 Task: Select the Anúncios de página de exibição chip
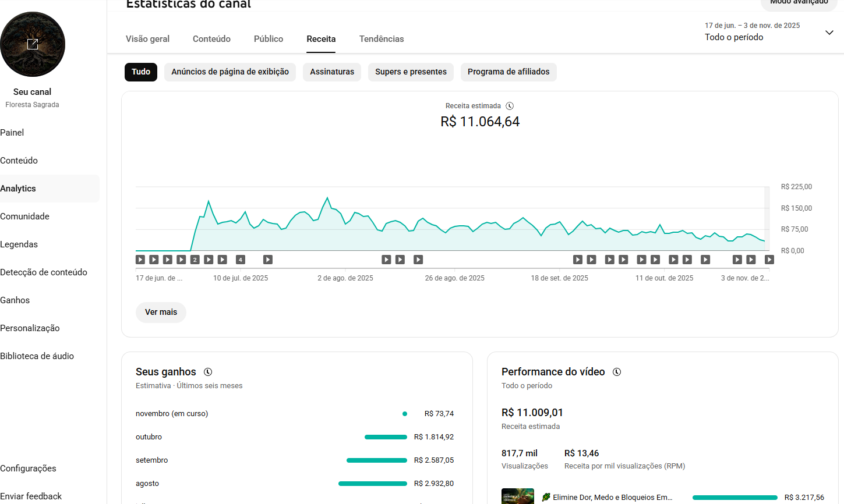(x=230, y=72)
